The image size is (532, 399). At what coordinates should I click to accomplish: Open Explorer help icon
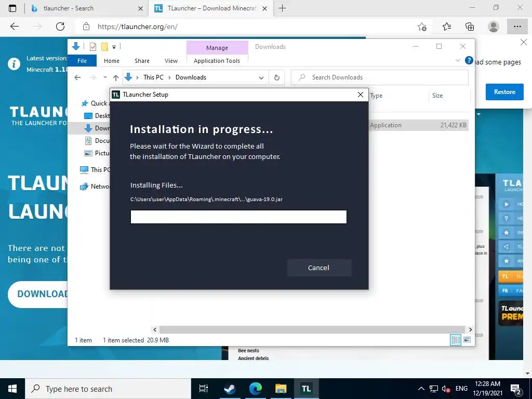[x=469, y=60]
